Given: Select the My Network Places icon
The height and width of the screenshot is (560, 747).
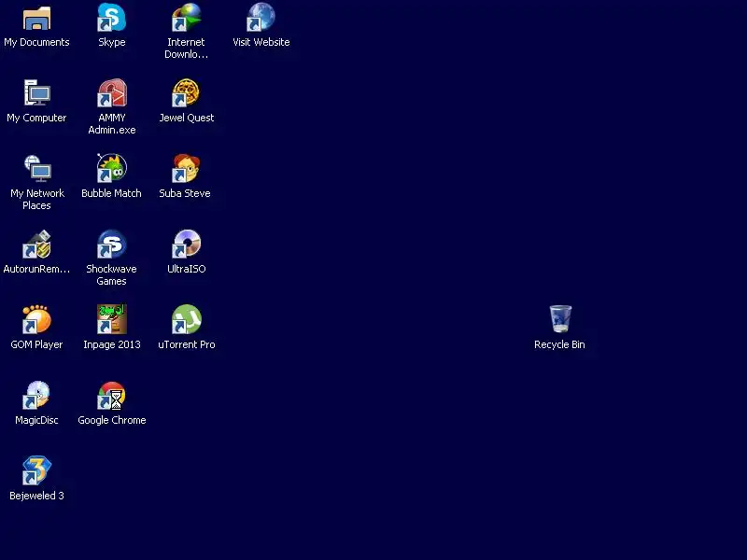Looking at the screenshot, I should pyautogui.click(x=37, y=169).
